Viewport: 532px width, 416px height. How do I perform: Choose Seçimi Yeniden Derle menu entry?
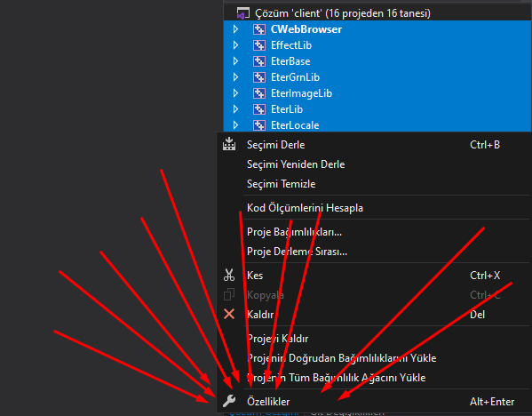(x=373, y=164)
